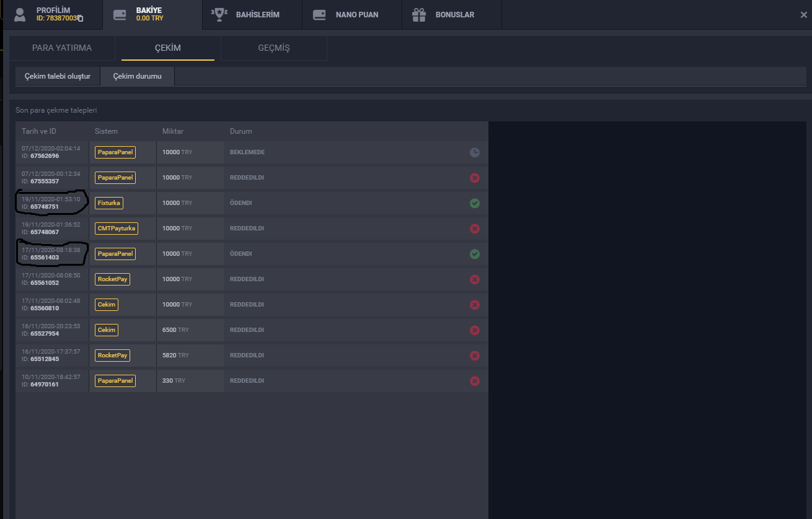This screenshot has height=519, width=812.
Task: Select the Bakiye balance tab
Action: click(152, 14)
